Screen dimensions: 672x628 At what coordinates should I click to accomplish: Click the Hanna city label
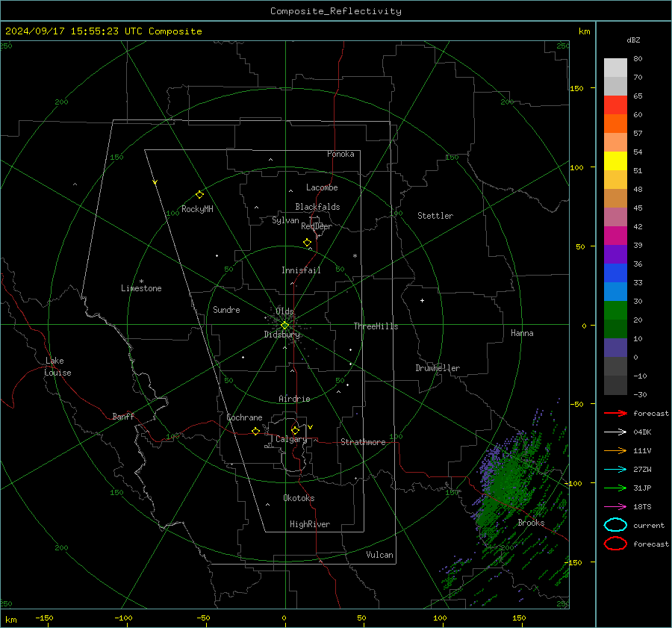coord(522,333)
